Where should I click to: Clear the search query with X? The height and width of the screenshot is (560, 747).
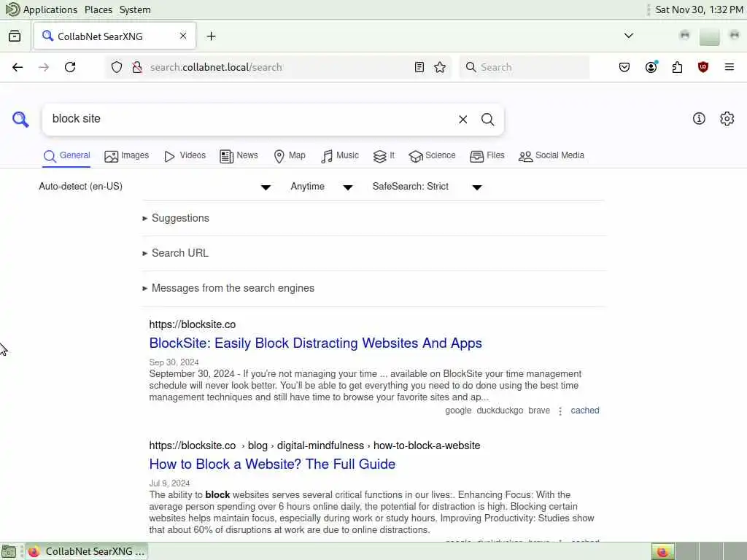pos(462,120)
